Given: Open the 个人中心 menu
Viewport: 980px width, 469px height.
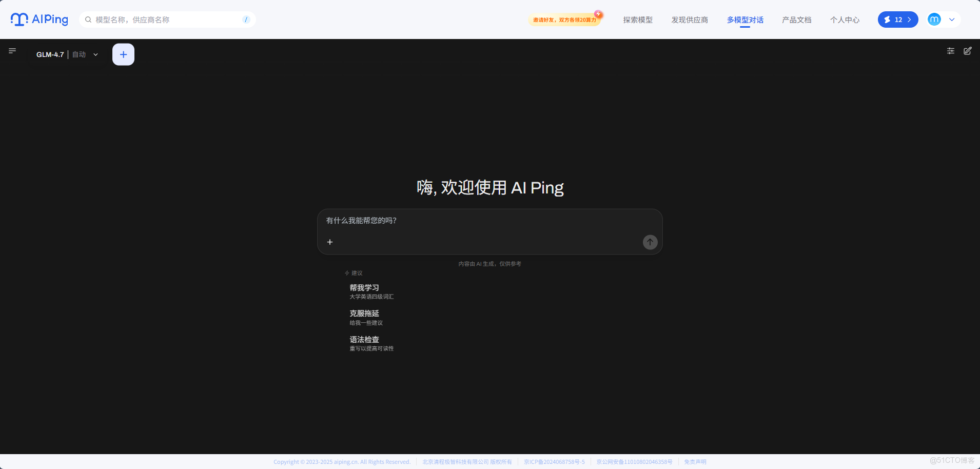Looking at the screenshot, I should [x=845, y=20].
